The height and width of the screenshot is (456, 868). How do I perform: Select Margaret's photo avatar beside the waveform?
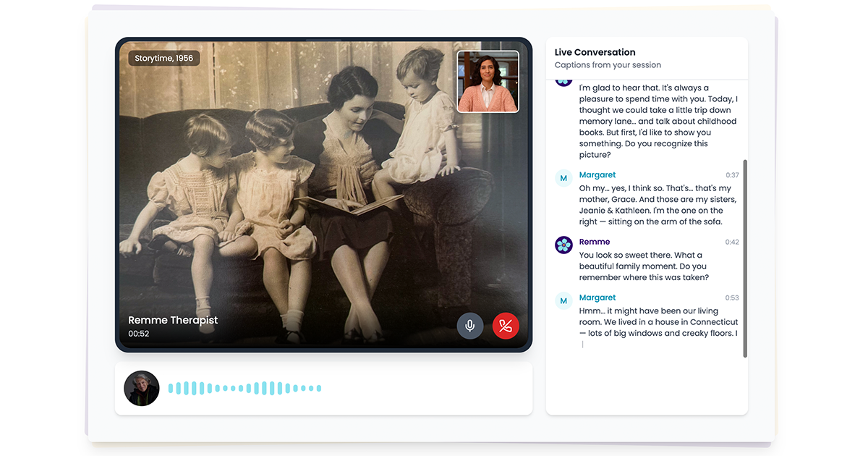141,389
